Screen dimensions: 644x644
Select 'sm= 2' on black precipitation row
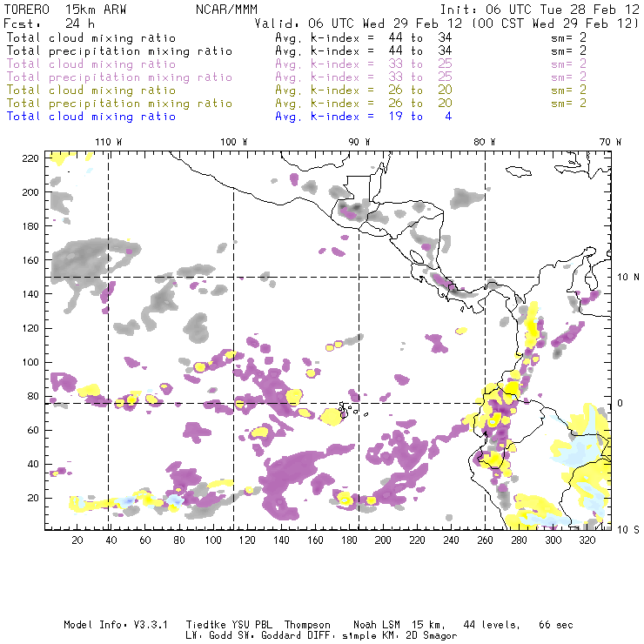[568, 51]
